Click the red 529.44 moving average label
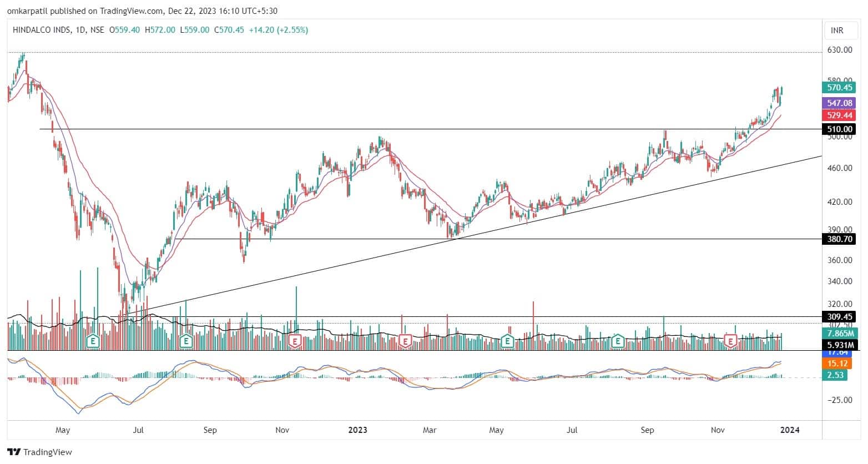868x464 pixels. [839, 115]
